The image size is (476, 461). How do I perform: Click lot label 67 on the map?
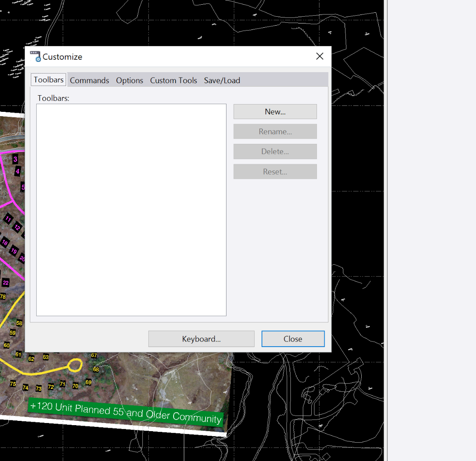tap(94, 355)
